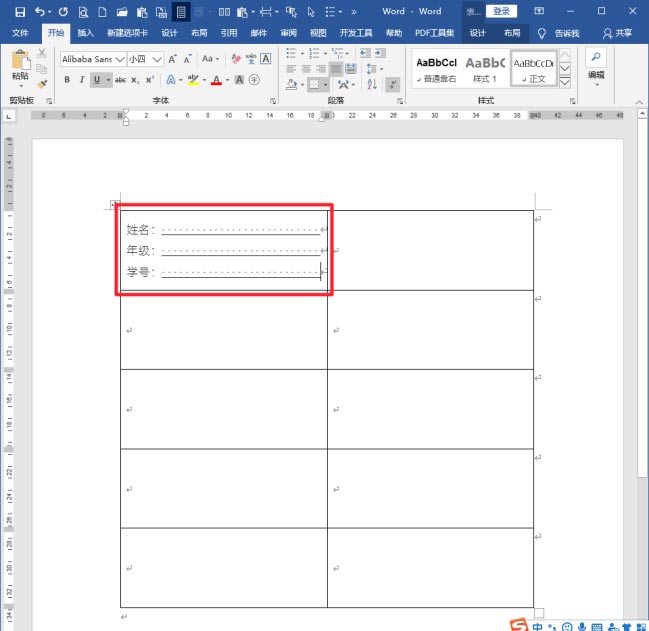Screen dimensions: 649x631
Task: Click the table move handle at top-left
Action: coord(114,204)
